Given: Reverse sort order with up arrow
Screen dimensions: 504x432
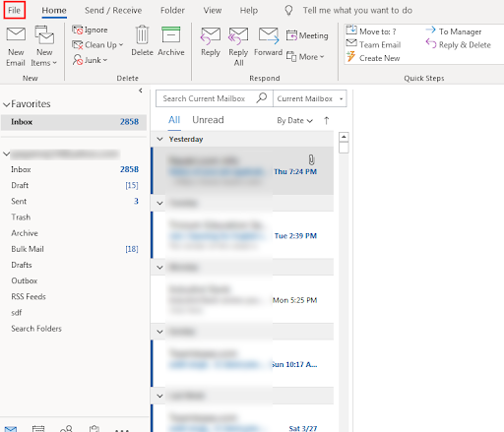Looking at the screenshot, I should tap(327, 120).
